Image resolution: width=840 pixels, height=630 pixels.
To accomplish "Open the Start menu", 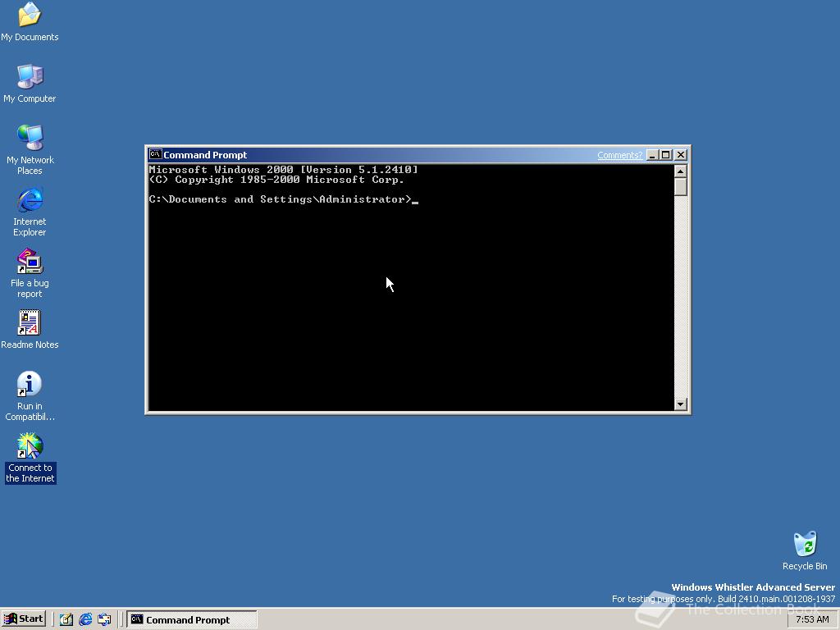I will click(23, 619).
